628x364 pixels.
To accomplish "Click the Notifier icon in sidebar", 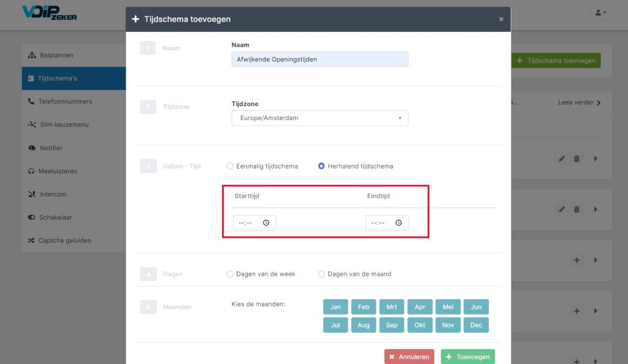I will click(32, 148).
